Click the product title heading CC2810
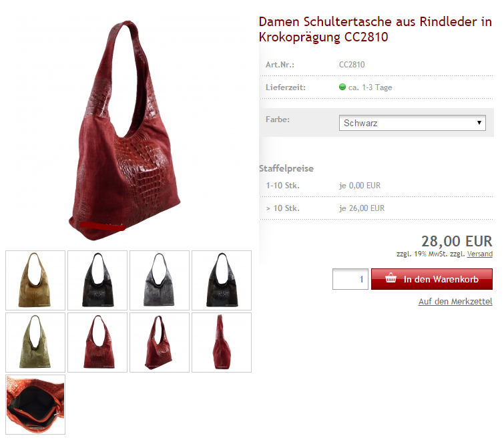This screenshot has height=440, width=504. [x=375, y=29]
